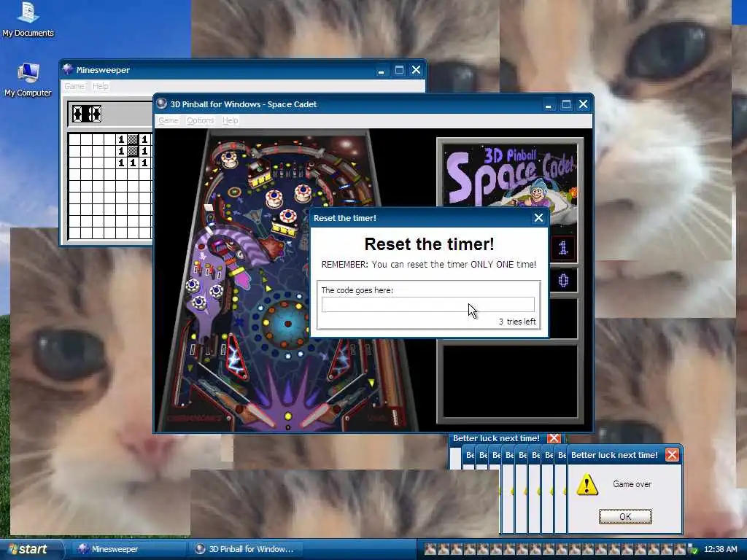Click the 'Game over' message text
This screenshot has width=747, height=560.
[632, 484]
